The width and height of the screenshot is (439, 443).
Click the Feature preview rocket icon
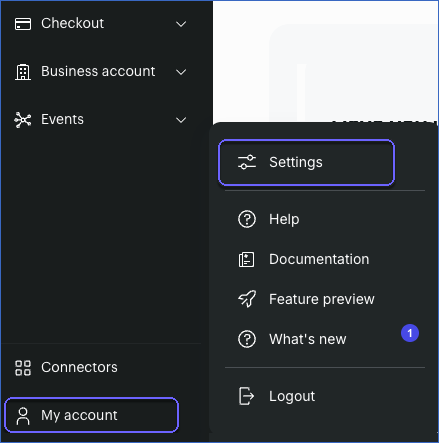(x=247, y=299)
